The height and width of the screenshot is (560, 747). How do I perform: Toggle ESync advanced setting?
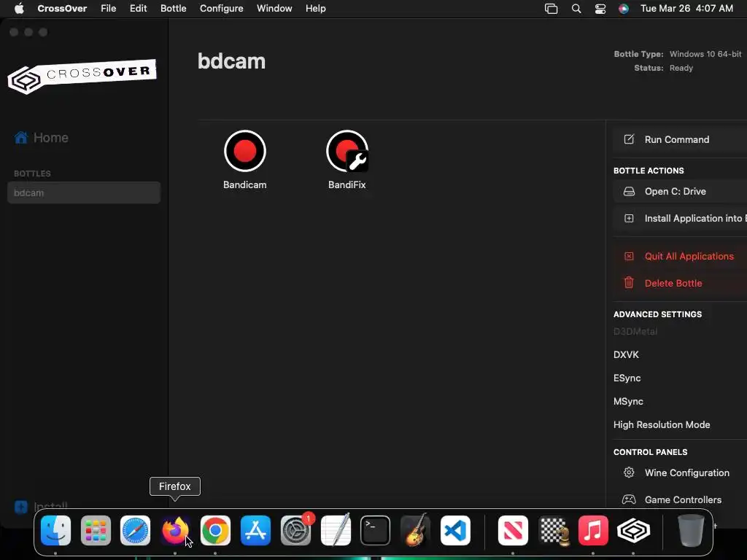627,378
